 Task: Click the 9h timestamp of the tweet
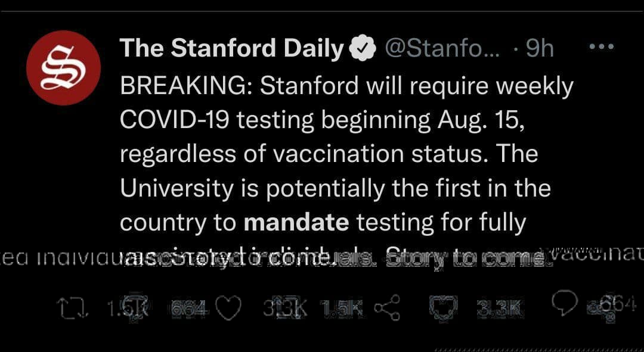540,49
